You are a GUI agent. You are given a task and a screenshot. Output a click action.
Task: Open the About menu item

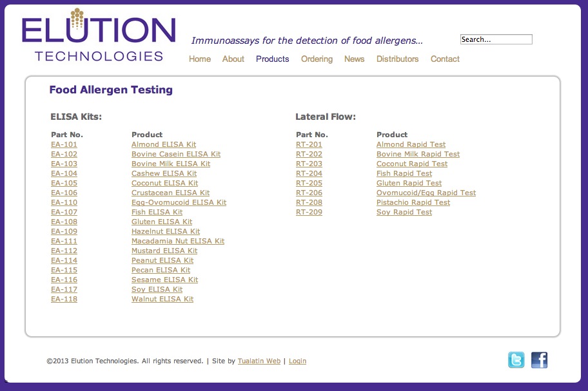233,59
